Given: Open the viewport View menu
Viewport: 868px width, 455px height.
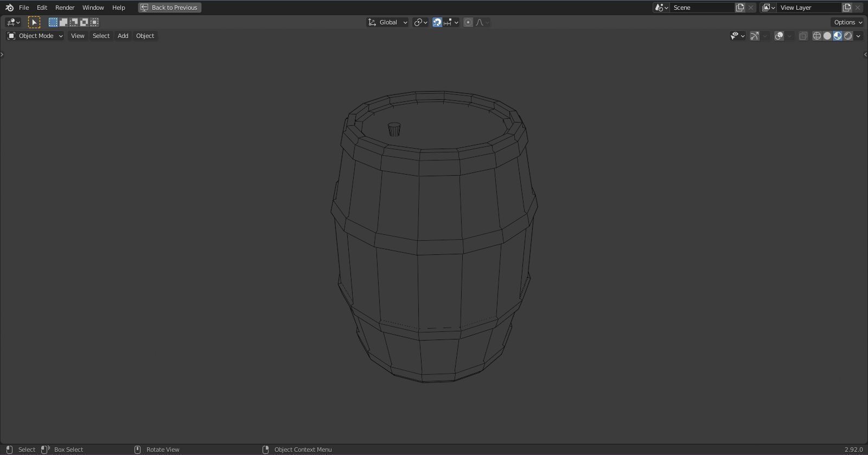Looking at the screenshot, I should [x=78, y=36].
